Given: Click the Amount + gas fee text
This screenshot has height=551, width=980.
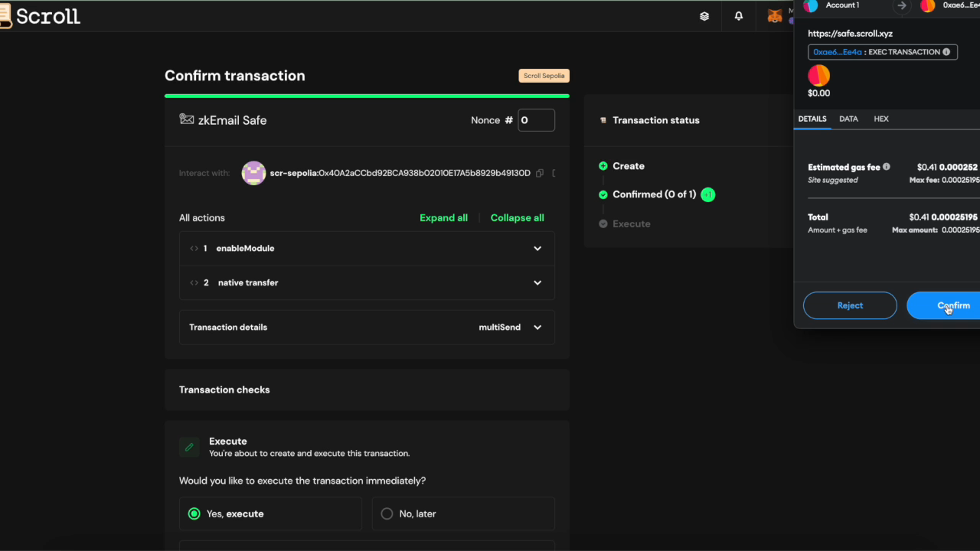Looking at the screenshot, I should tap(838, 230).
